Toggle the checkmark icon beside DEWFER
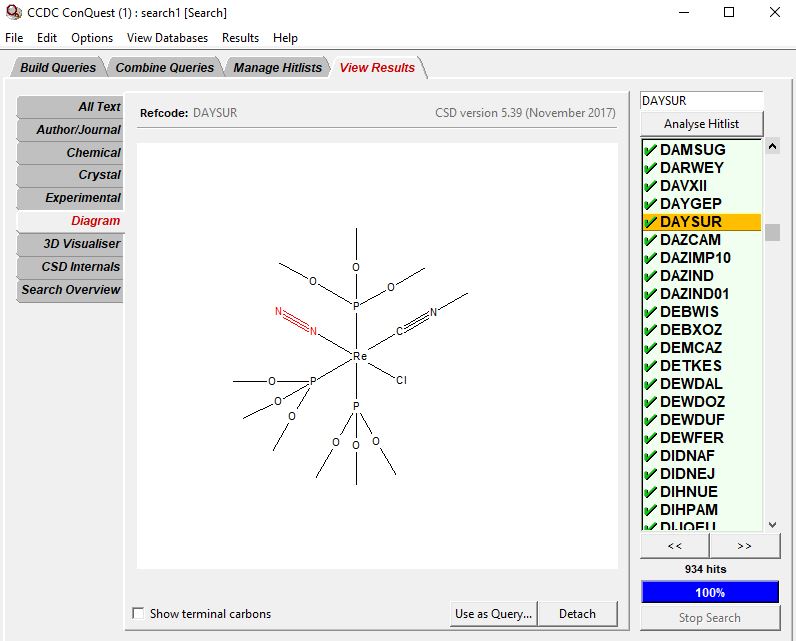Screen dimensions: 796x641 [650, 438]
